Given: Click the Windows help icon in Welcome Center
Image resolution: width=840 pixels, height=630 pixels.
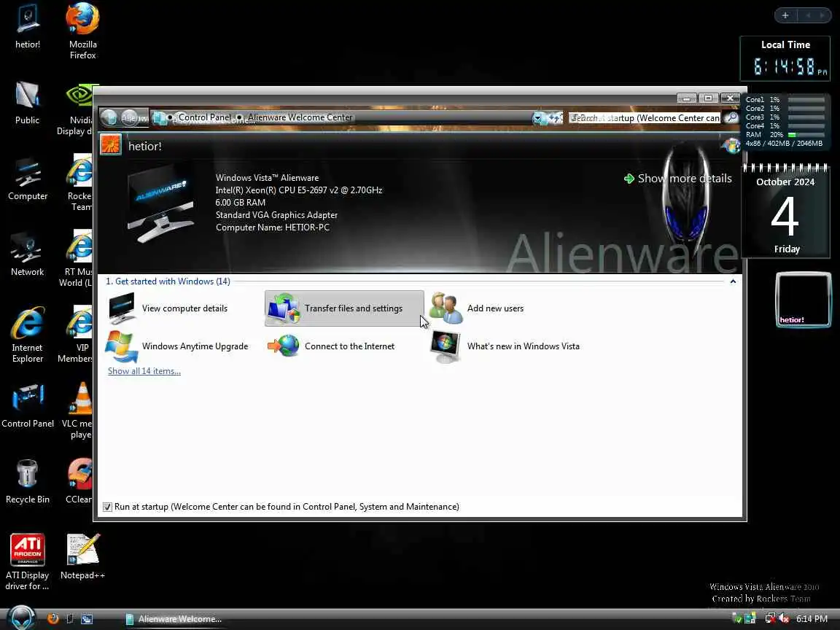Looking at the screenshot, I should 731,145.
